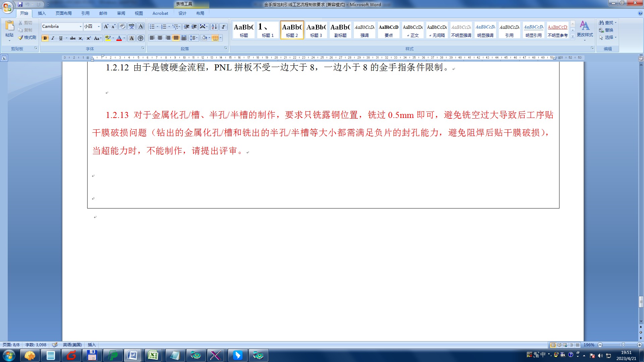
Task: Open the Cambria font name dropdown
Action: click(x=80, y=26)
